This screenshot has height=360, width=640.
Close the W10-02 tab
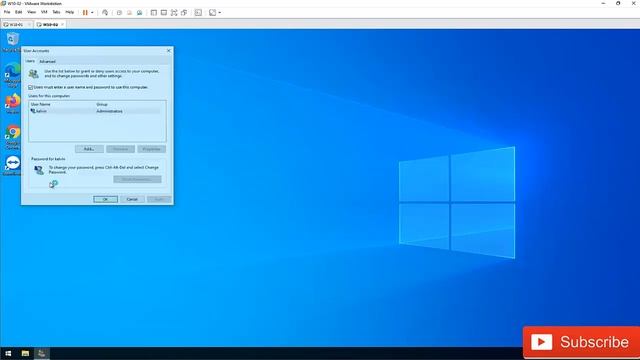point(62,24)
